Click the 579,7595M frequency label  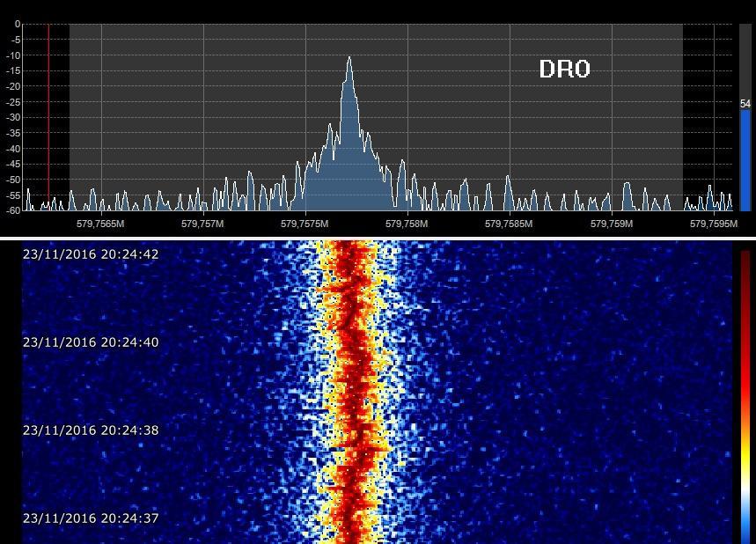click(714, 224)
